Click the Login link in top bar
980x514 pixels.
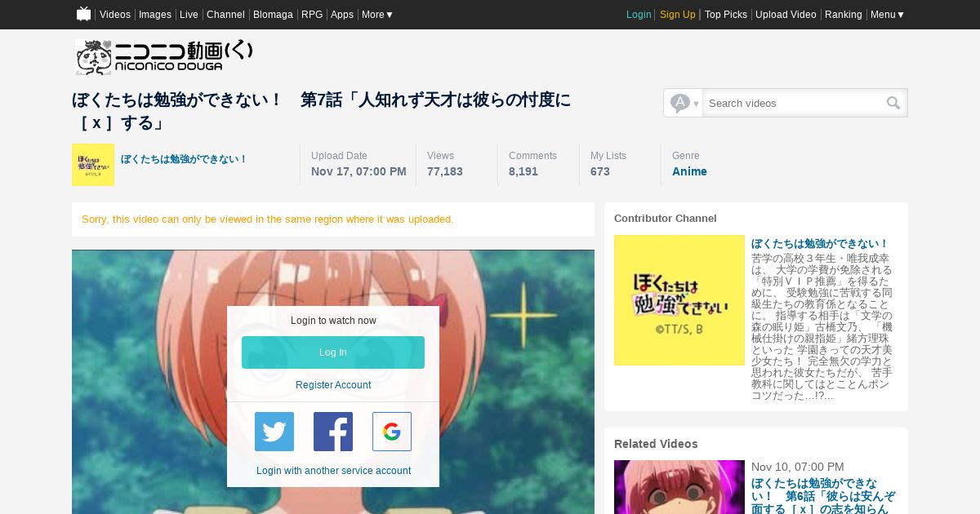(x=639, y=15)
